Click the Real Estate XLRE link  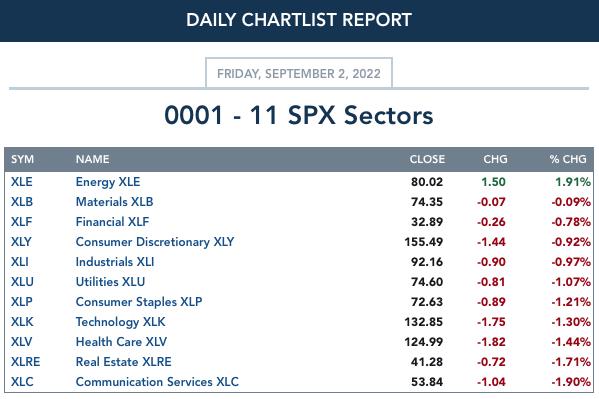coord(123,362)
